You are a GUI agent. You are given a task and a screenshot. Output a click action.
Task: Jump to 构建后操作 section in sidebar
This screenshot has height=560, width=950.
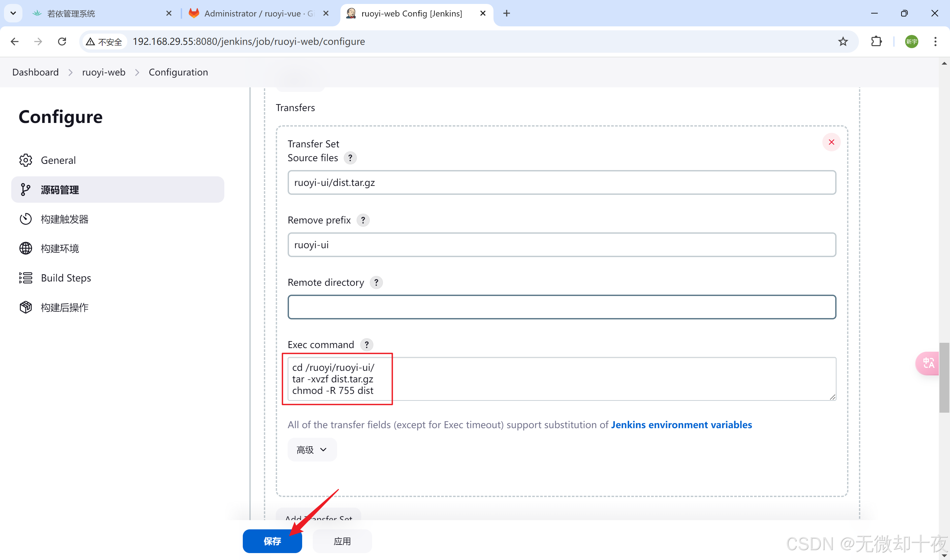tap(64, 308)
